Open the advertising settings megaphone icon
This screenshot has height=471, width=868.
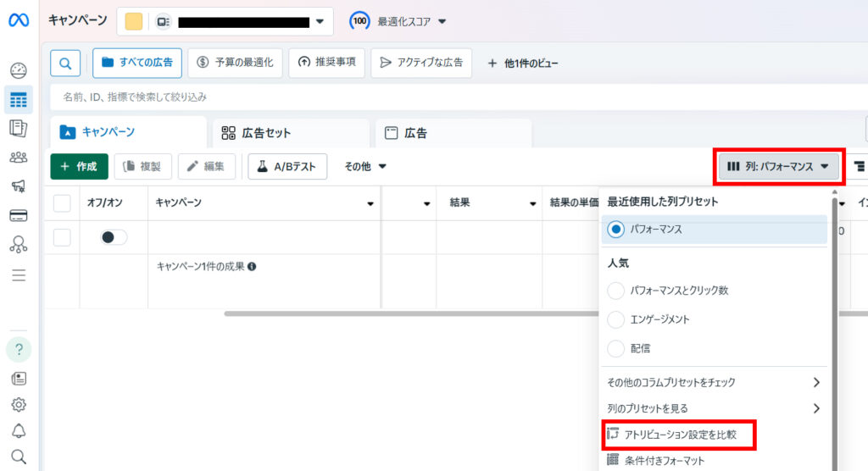tap(19, 186)
